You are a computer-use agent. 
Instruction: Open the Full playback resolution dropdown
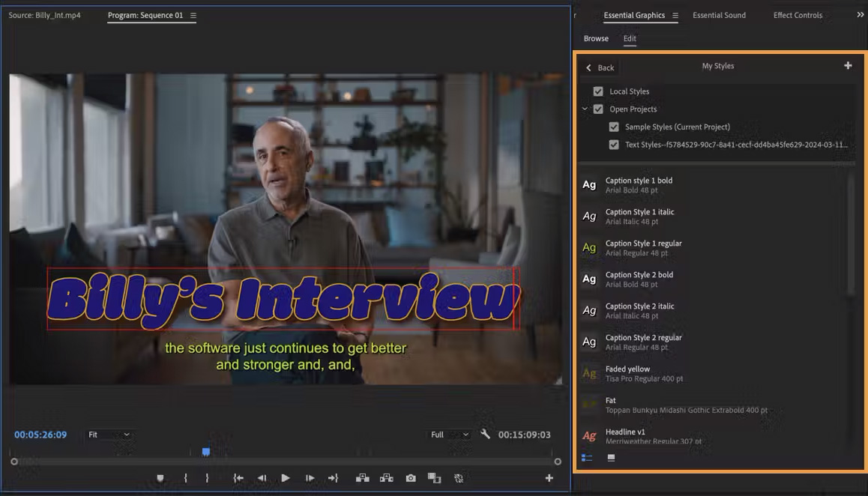coord(450,435)
